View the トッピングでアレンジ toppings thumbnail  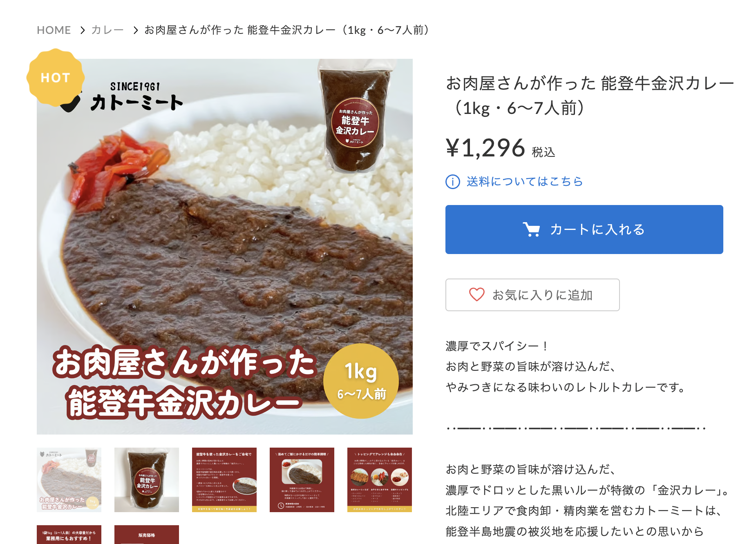(380, 480)
